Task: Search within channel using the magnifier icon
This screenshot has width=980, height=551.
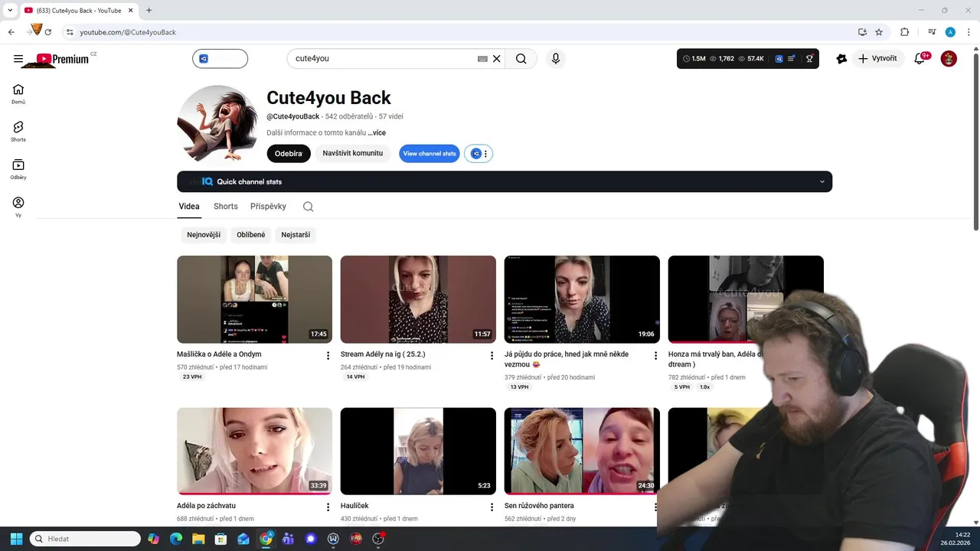Action: (x=308, y=207)
